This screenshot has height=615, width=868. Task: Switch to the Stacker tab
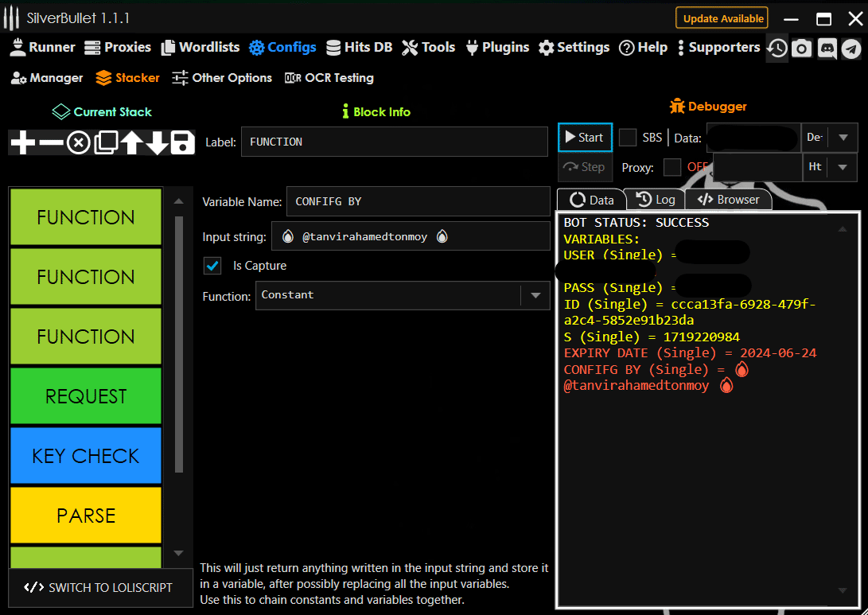(127, 78)
